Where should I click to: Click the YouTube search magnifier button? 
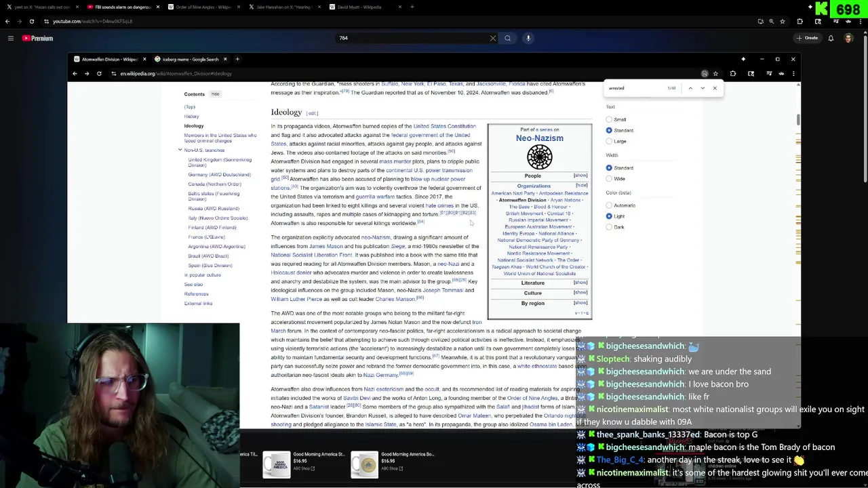507,38
